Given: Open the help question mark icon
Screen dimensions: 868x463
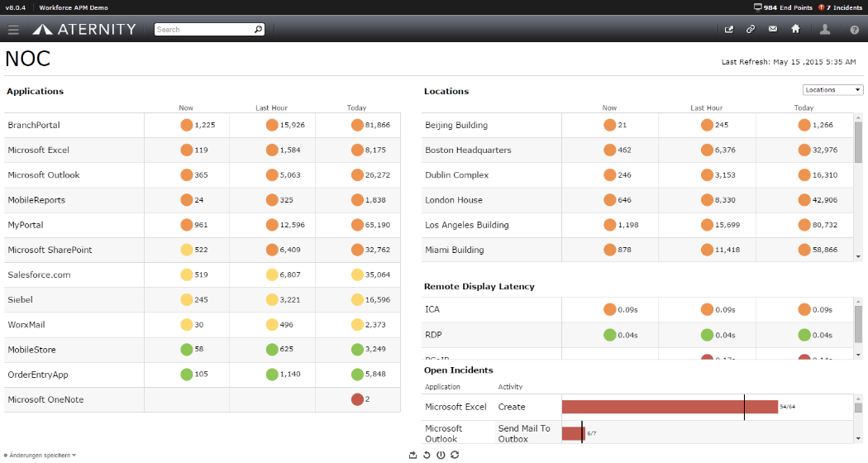Looking at the screenshot, I should tap(854, 30).
